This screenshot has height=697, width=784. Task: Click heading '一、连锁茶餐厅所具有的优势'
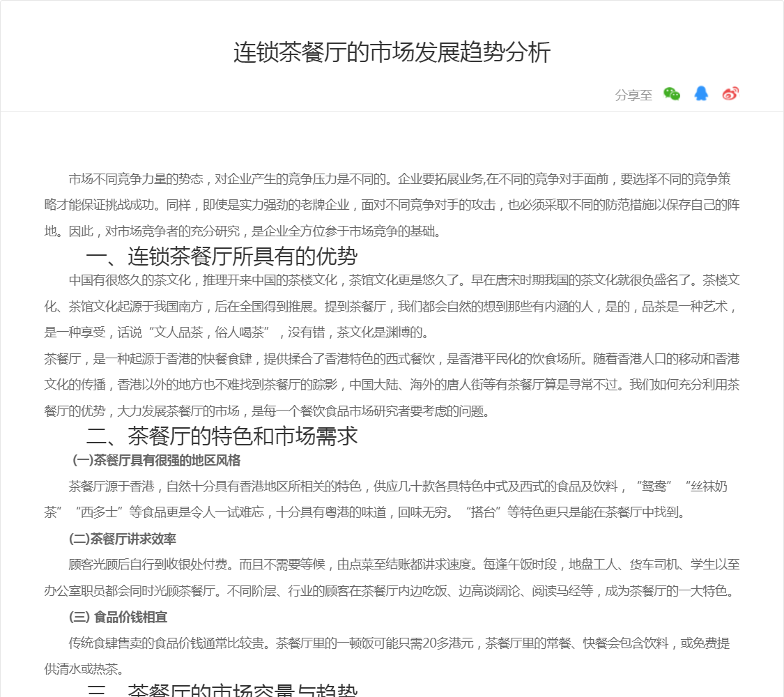tap(222, 256)
